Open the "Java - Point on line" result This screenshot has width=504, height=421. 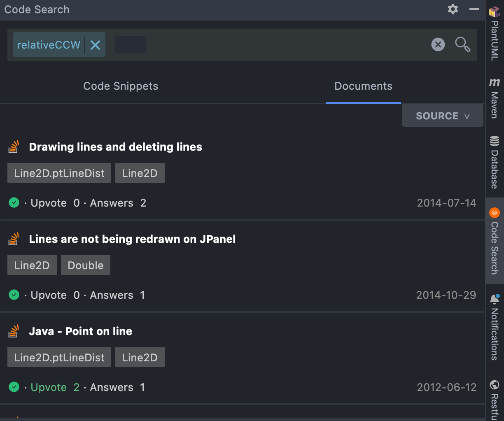pos(81,331)
